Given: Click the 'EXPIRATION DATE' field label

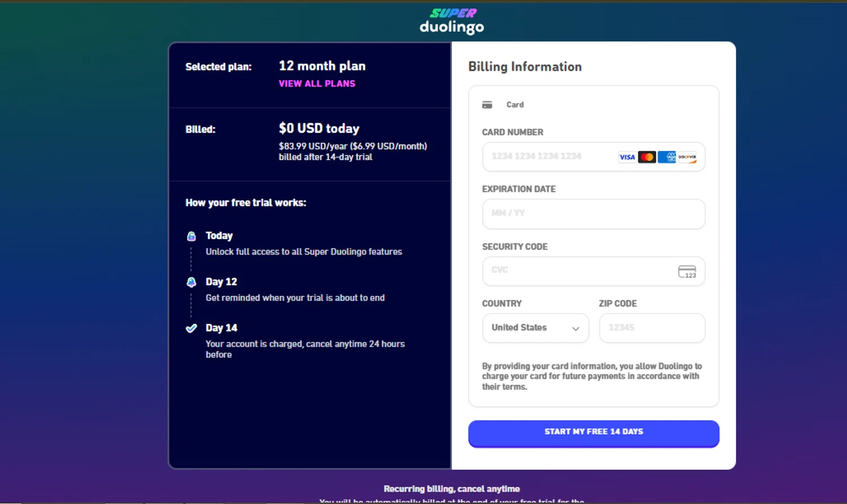Looking at the screenshot, I should (518, 189).
